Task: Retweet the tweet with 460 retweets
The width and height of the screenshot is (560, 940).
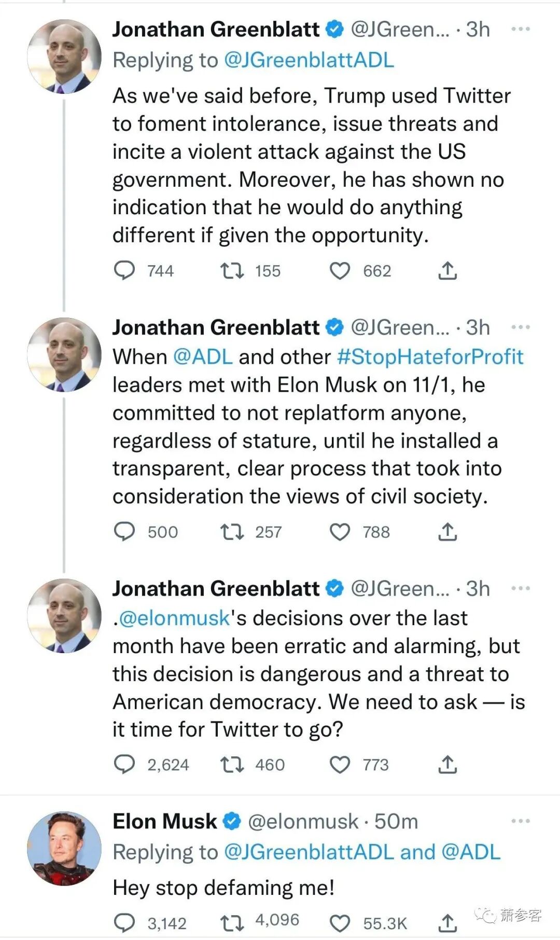Action: pyautogui.click(x=232, y=765)
